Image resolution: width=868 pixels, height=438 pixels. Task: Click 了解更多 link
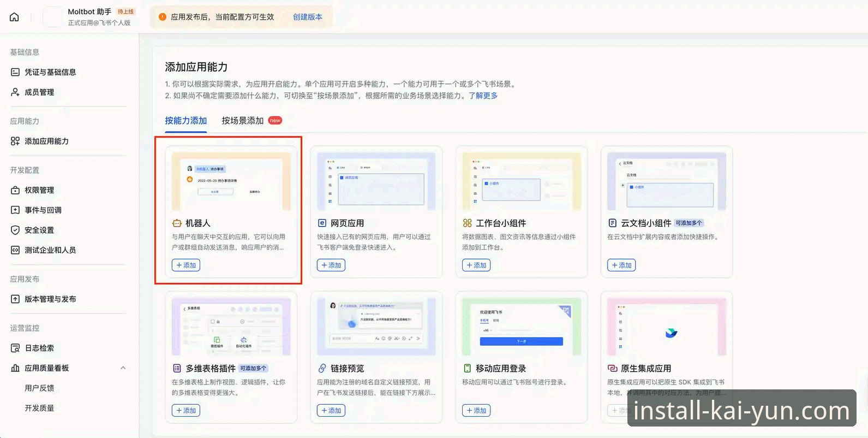click(x=483, y=96)
